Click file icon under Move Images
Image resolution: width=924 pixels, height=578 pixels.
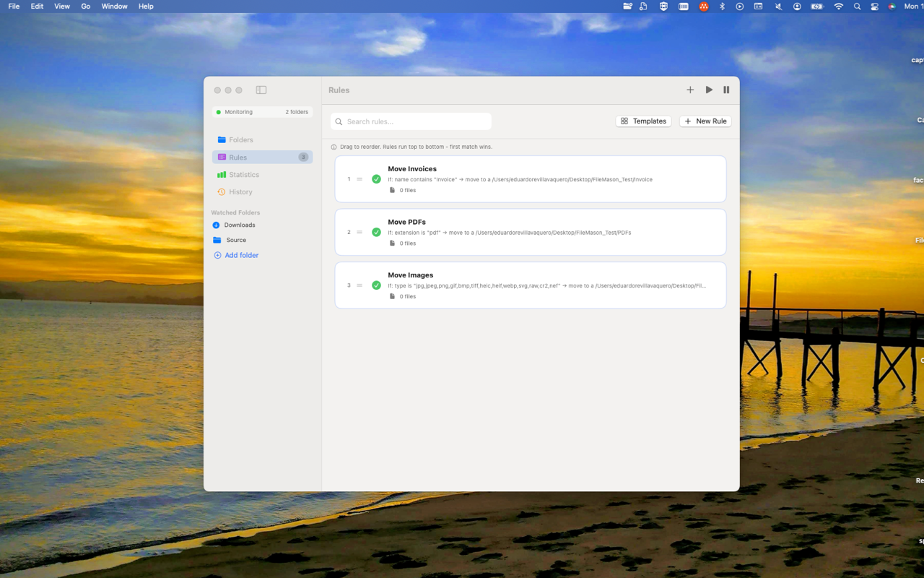click(392, 296)
